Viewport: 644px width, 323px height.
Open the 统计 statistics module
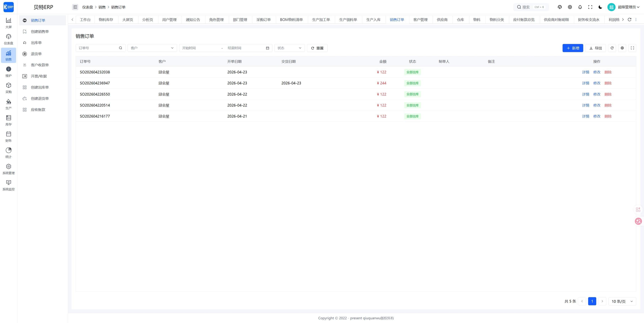tap(9, 153)
